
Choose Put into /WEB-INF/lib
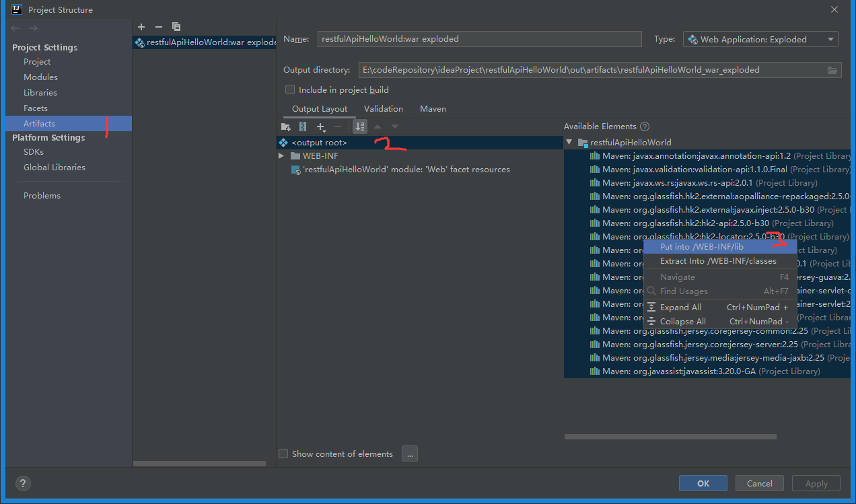[720, 247]
